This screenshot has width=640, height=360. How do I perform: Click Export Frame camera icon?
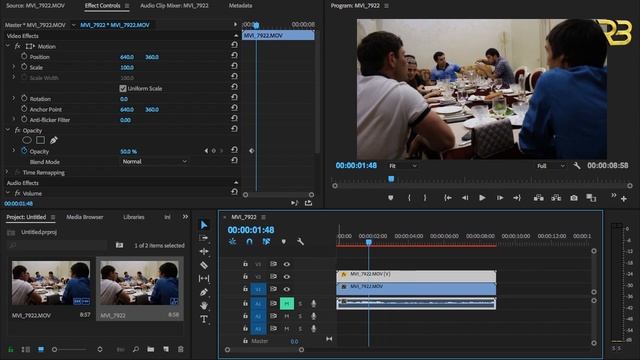pyautogui.click(x=574, y=198)
